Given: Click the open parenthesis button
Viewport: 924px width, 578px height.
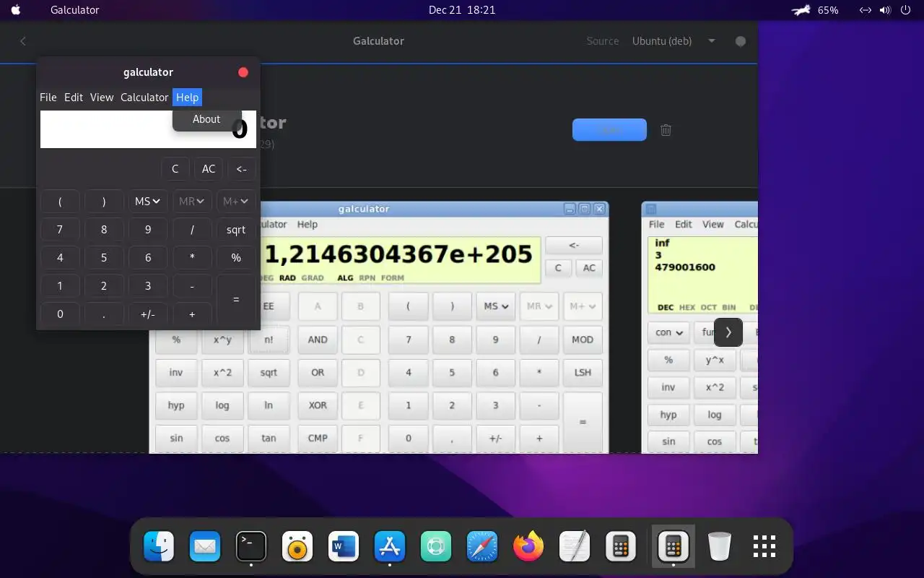Looking at the screenshot, I should pos(60,202).
